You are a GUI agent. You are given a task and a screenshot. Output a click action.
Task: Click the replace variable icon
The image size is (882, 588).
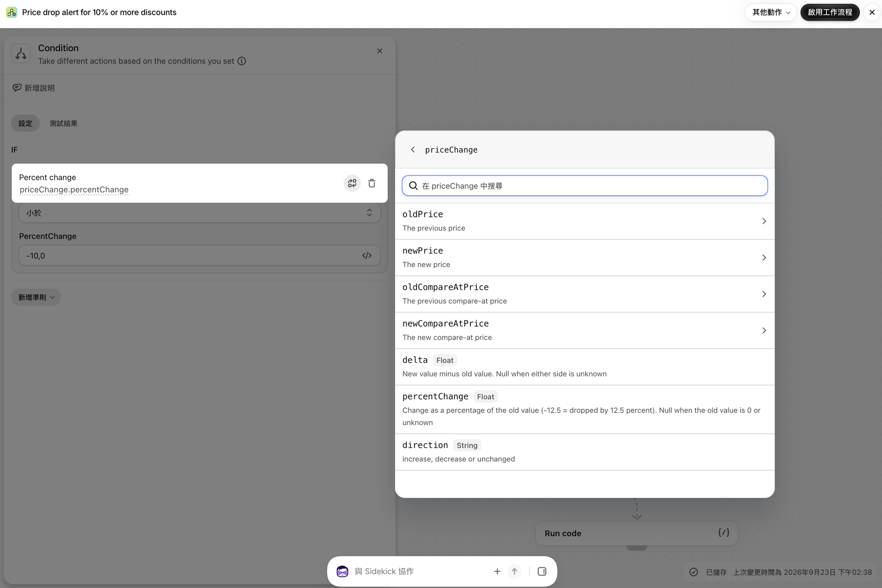[x=352, y=183]
